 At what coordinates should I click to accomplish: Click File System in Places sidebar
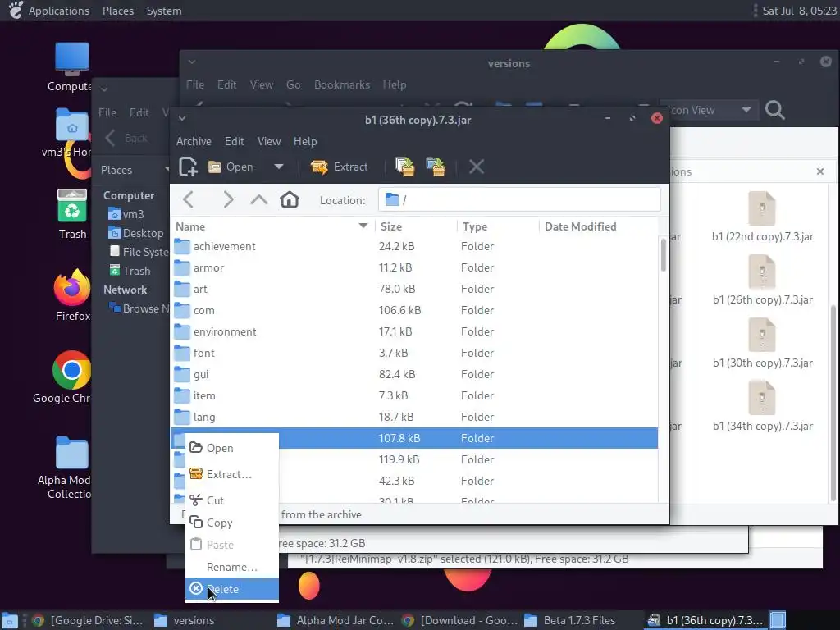click(x=139, y=252)
